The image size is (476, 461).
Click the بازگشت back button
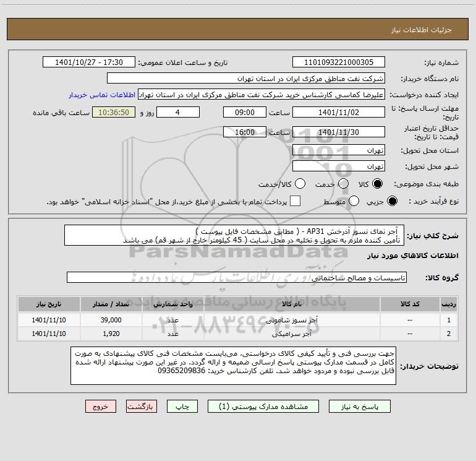click(x=142, y=407)
